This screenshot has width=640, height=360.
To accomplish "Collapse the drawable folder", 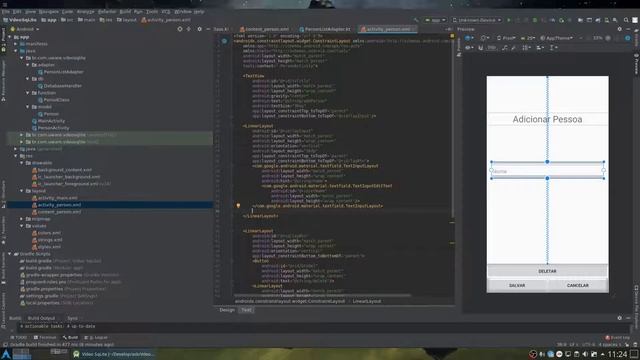I will [x=22, y=163].
